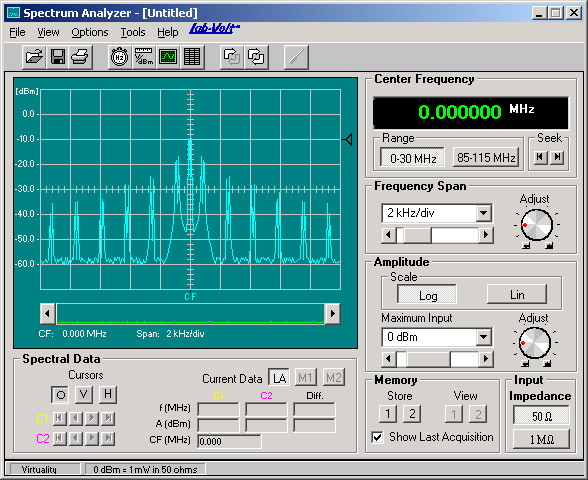This screenshot has width=588, height=480.
Task: Enable the vertical cursor V button
Action: click(x=84, y=394)
